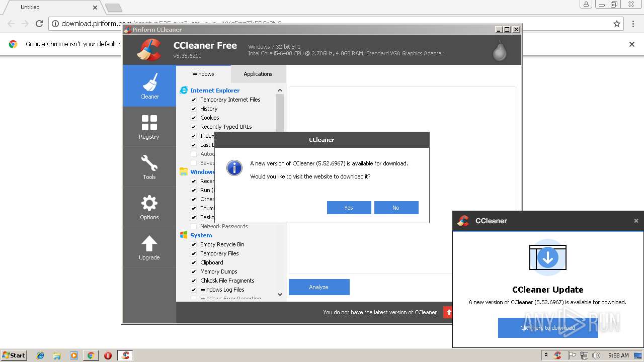The width and height of the screenshot is (644, 362).
Task: Click the Internet Explorer category icon
Action: [x=184, y=90]
